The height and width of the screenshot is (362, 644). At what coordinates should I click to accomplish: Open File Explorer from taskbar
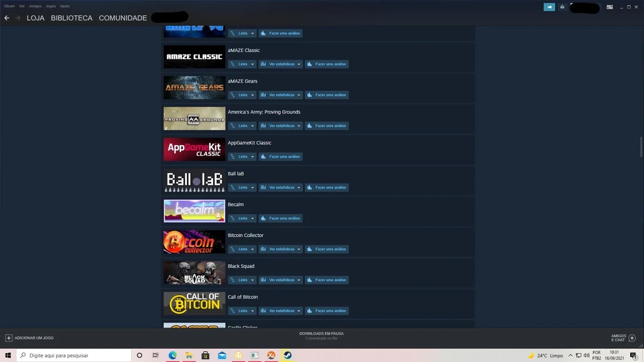tap(189, 355)
